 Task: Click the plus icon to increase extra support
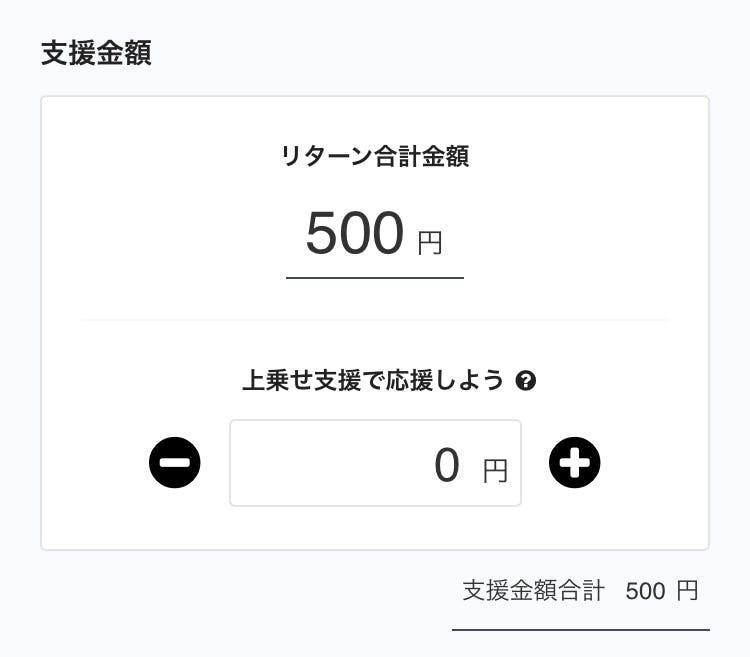[x=575, y=463]
